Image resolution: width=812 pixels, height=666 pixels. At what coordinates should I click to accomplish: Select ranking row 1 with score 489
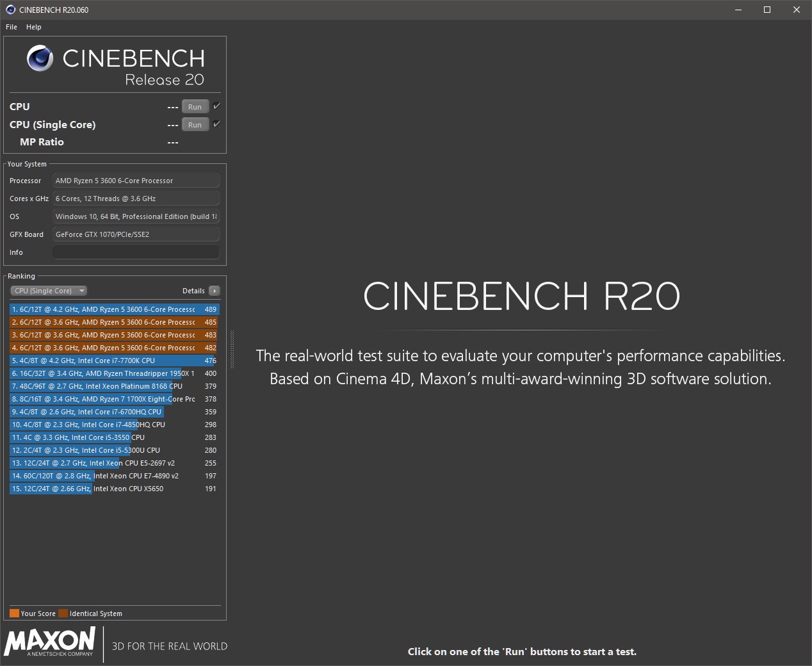pos(115,309)
